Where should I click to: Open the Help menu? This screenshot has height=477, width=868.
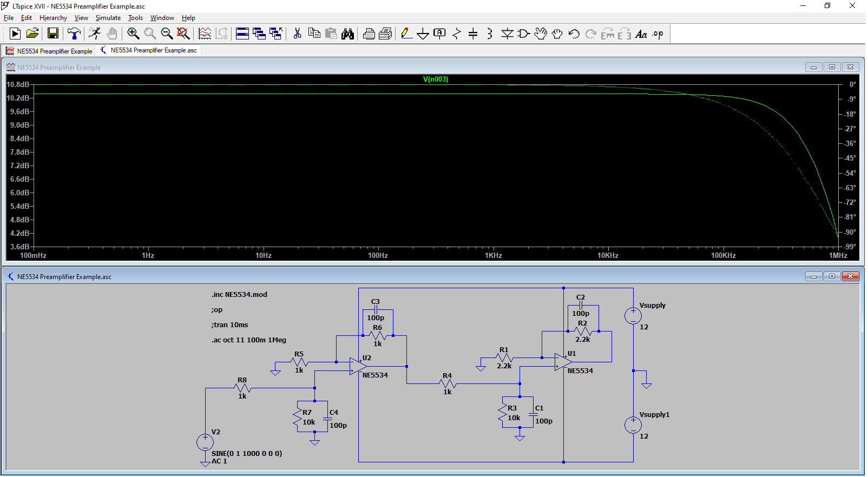(188, 18)
